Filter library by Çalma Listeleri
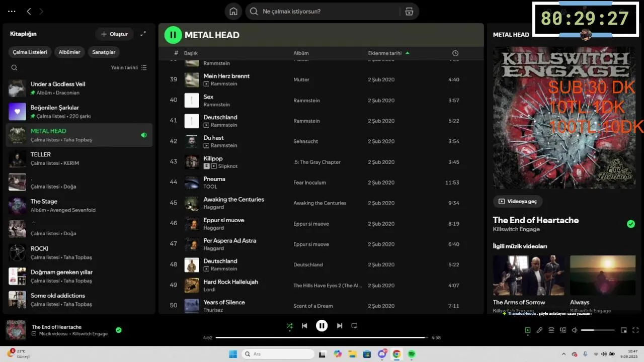644x362 pixels. (30, 52)
